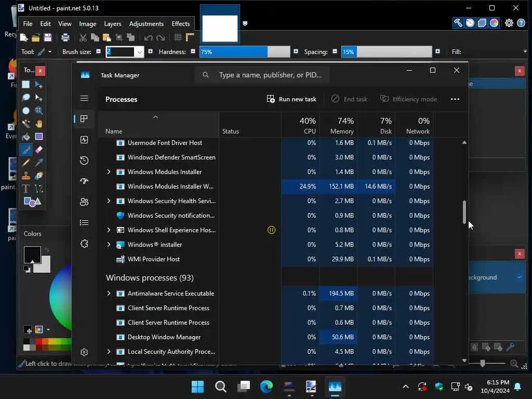Screen dimensions: 532x399
Task: Select the Paintbrush tool in paint.net
Action: click(26, 150)
